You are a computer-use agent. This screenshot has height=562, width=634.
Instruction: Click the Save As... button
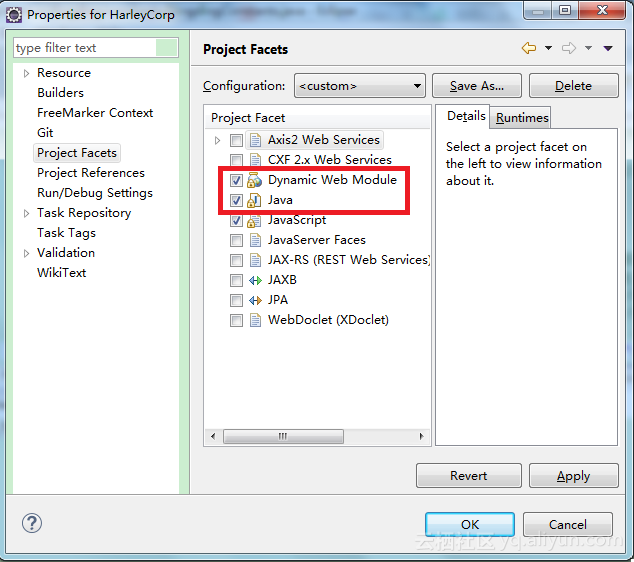point(477,86)
